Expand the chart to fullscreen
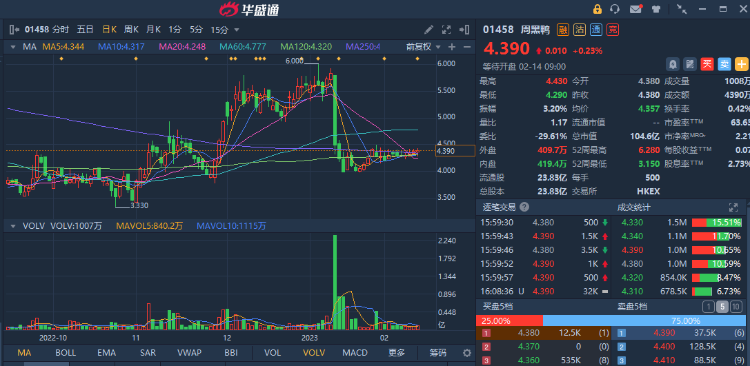 (446, 30)
